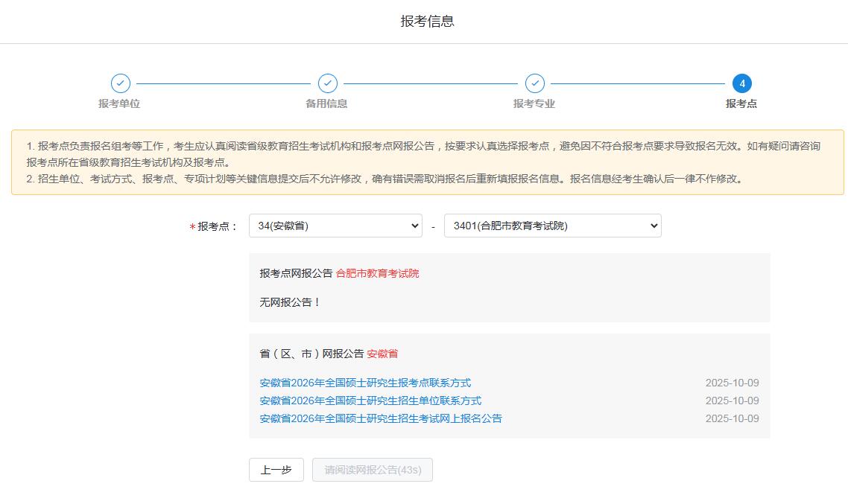Click the 报考信息 page title

pyautogui.click(x=427, y=21)
